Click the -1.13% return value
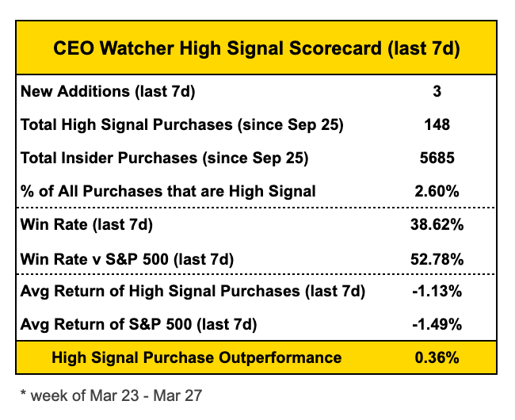 (x=437, y=292)
